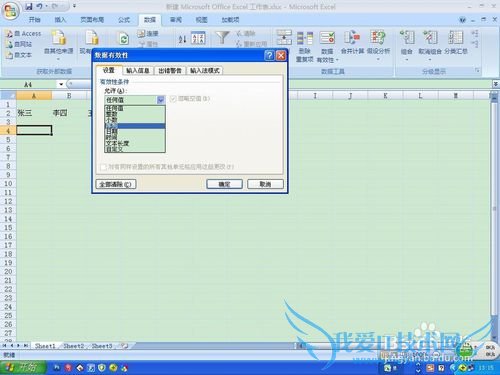Choose 自定义 from the allow list

(135, 149)
